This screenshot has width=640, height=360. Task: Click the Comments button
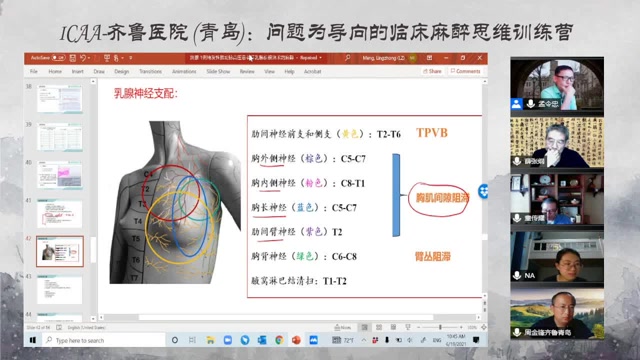(465, 71)
